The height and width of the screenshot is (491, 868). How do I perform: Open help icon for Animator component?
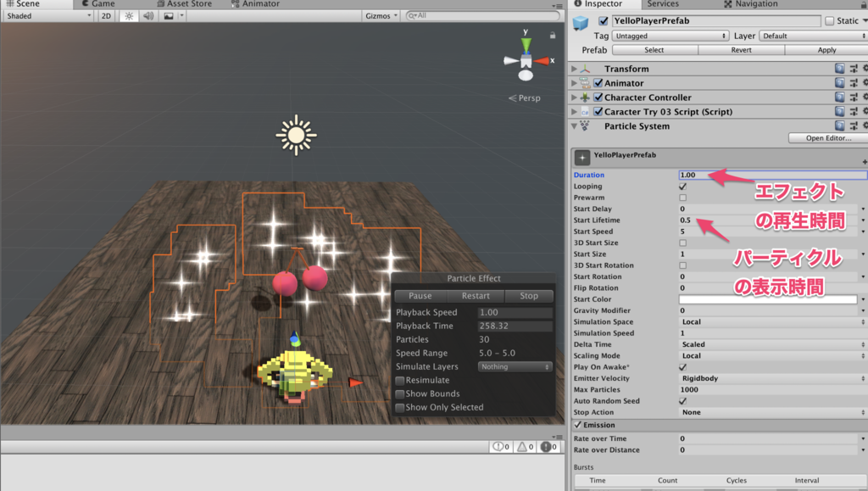click(840, 83)
